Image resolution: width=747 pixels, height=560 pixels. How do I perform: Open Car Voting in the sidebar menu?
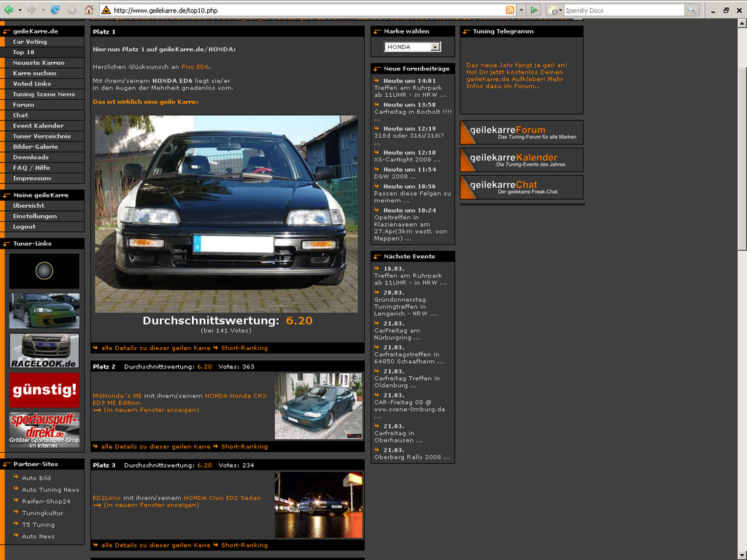click(x=29, y=42)
